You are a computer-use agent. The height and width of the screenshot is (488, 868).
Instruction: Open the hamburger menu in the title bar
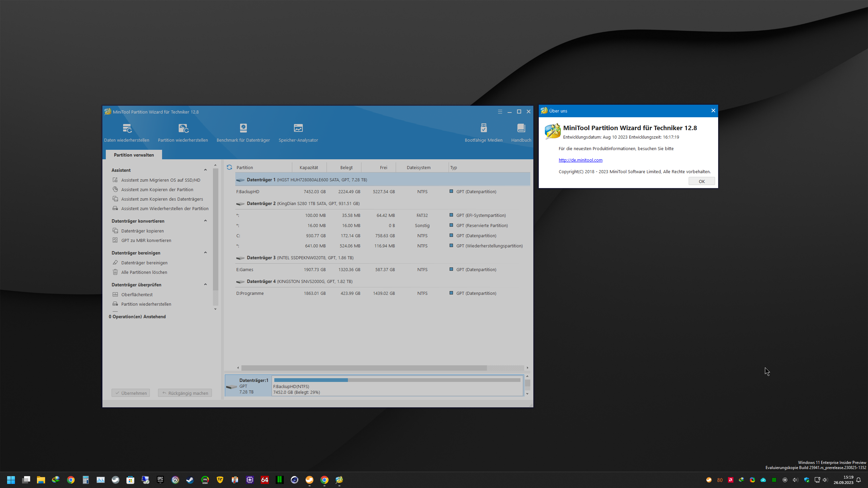tap(500, 112)
